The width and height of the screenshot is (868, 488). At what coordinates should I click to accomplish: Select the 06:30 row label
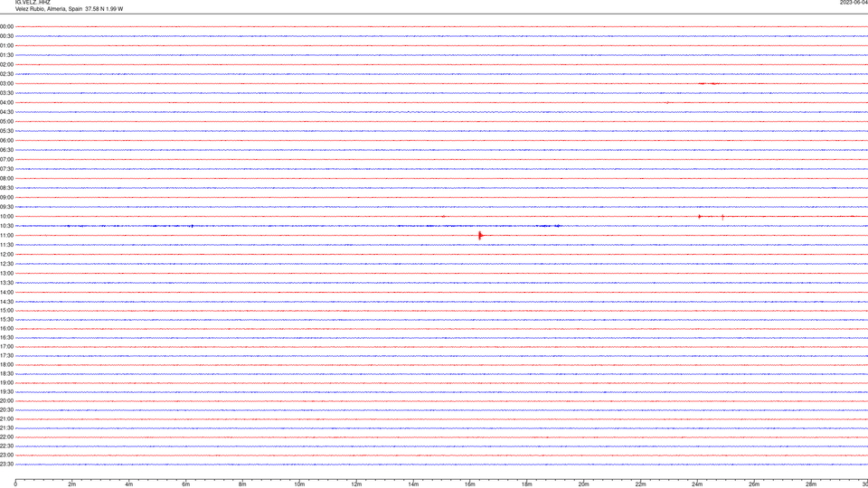pyautogui.click(x=6, y=150)
